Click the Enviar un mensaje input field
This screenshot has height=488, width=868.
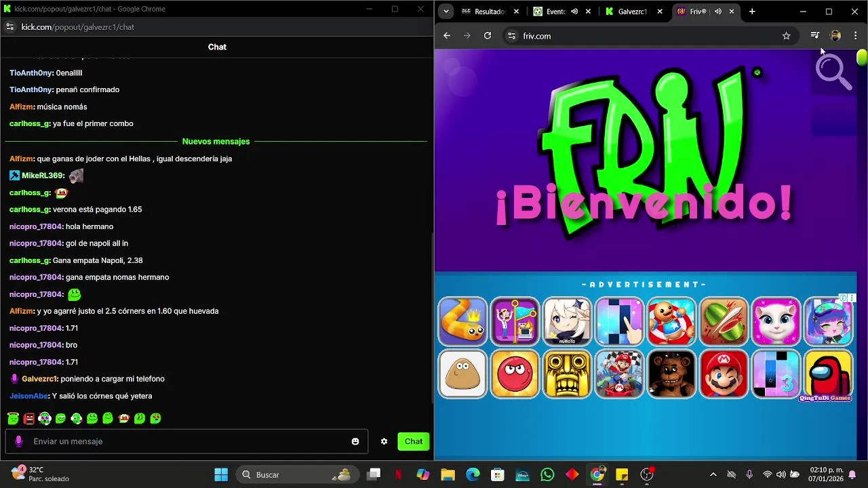(186, 441)
